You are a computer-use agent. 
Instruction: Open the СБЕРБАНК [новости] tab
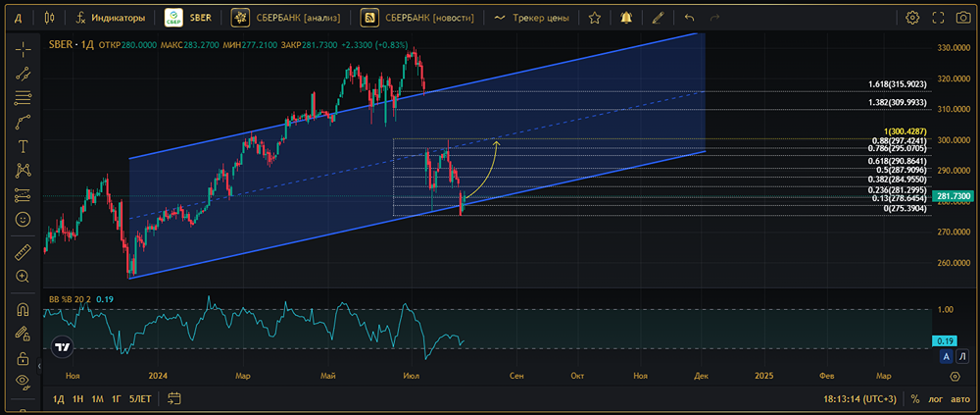tap(417, 18)
